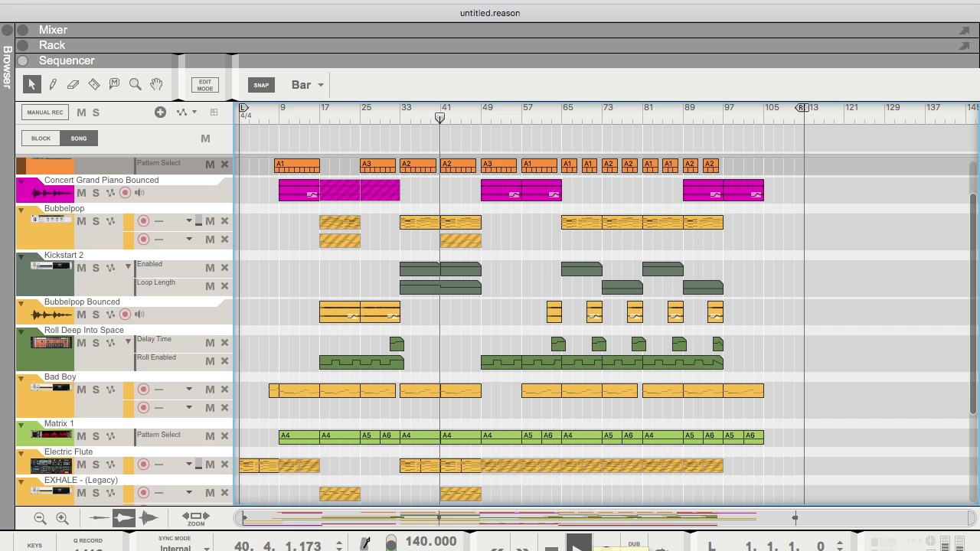Select the Magnify tool

(136, 84)
